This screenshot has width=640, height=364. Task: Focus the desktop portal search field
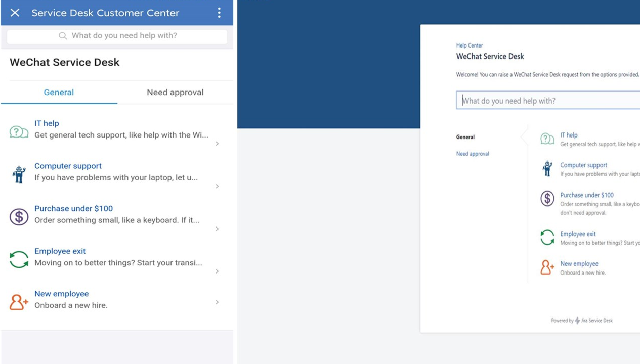548,100
